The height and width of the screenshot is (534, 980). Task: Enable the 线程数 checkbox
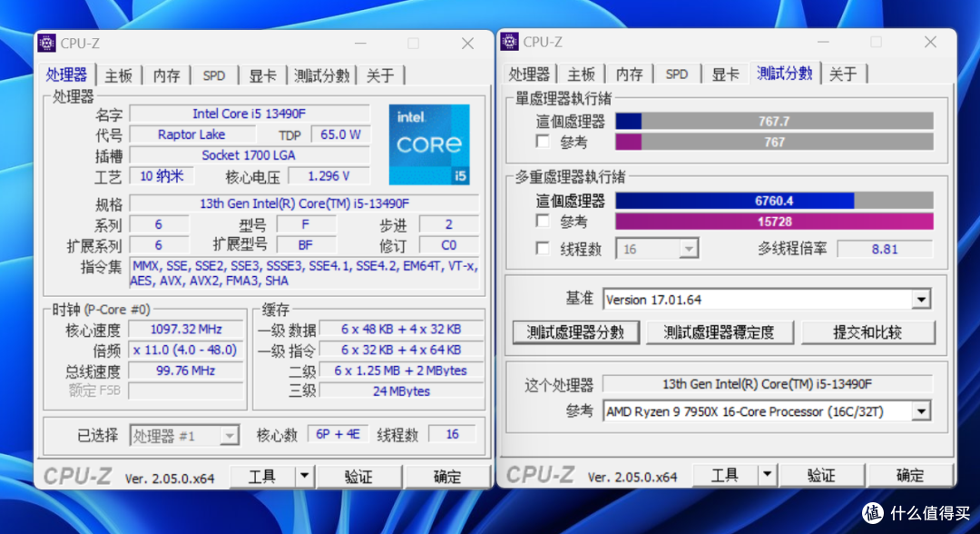[x=543, y=249]
